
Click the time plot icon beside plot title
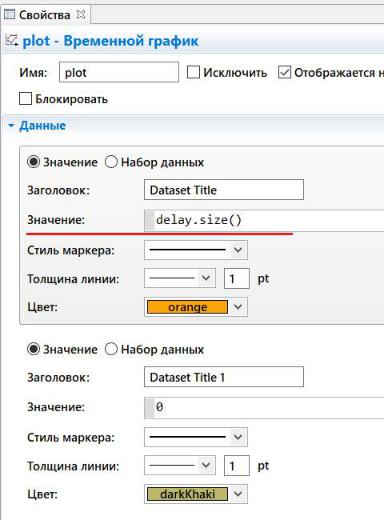click(x=12, y=41)
